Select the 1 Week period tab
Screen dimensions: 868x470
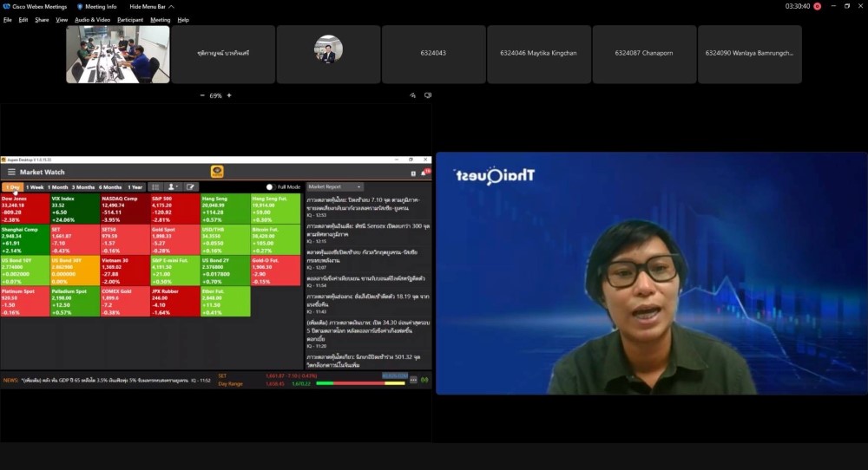[35, 187]
